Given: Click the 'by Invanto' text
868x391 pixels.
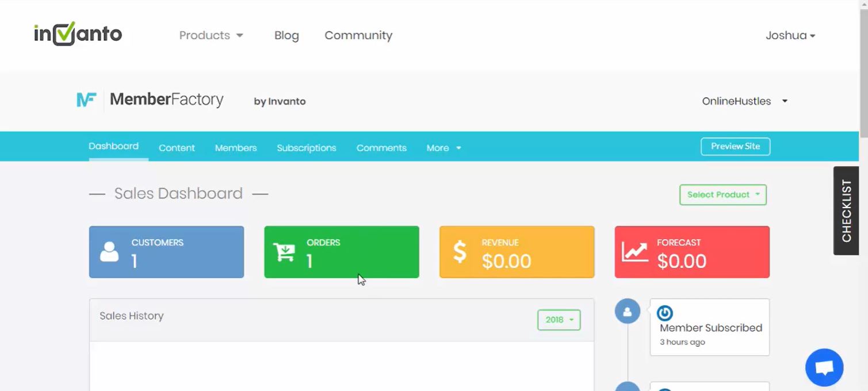Looking at the screenshot, I should coord(280,102).
